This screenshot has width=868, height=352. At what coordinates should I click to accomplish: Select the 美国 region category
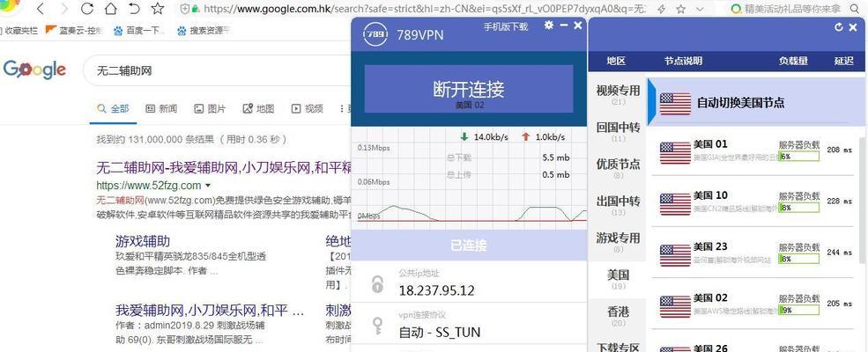tap(618, 279)
